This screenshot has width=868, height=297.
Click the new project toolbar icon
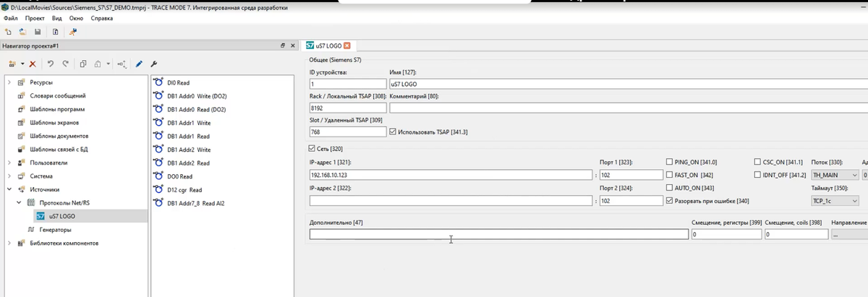tap(8, 32)
